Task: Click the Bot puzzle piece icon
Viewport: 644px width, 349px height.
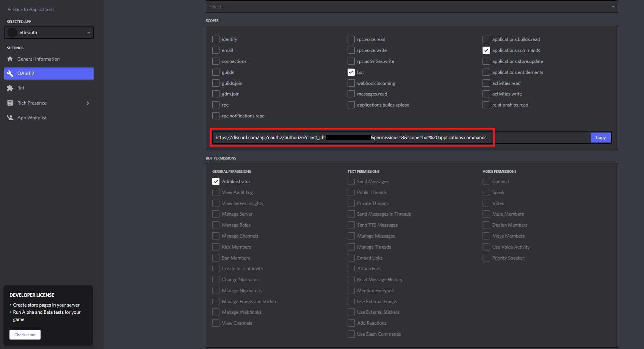Action: point(10,88)
